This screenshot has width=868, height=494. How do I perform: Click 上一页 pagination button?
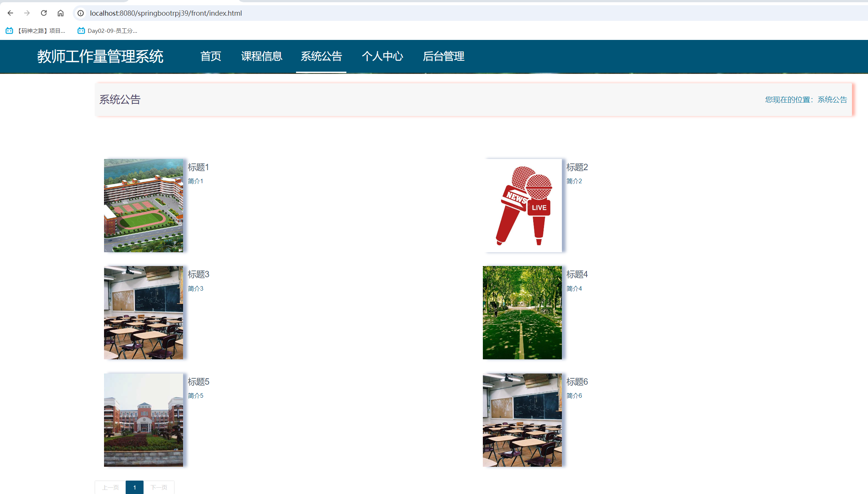coord(110,487)
